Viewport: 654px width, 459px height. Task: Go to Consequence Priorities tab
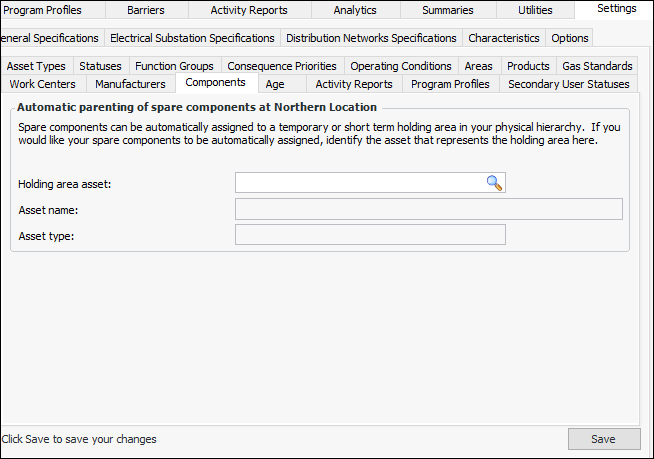click(x=282, y=66)
